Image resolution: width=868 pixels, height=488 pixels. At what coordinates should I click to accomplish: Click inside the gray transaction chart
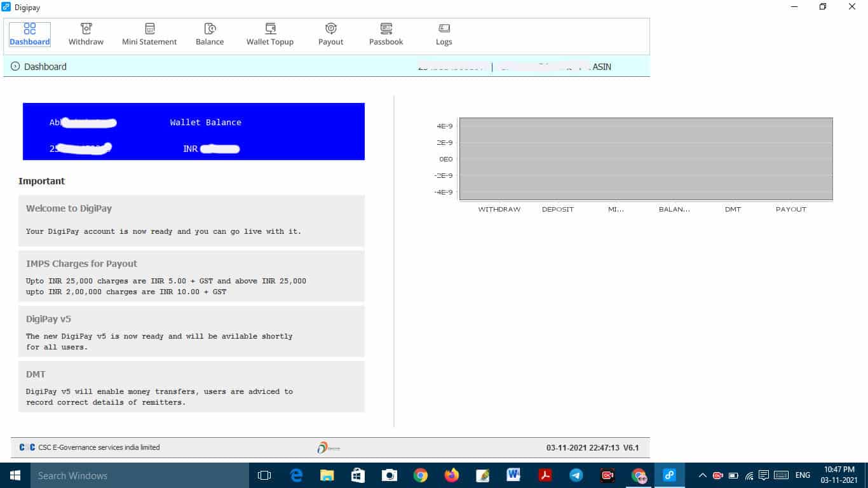[x=646, y=159]
